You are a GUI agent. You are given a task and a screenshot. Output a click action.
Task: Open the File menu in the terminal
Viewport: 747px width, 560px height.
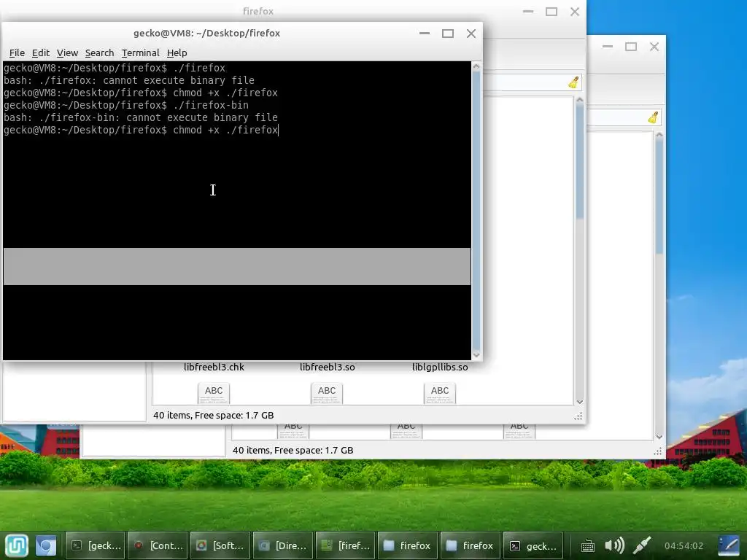(x=17, y=52)
